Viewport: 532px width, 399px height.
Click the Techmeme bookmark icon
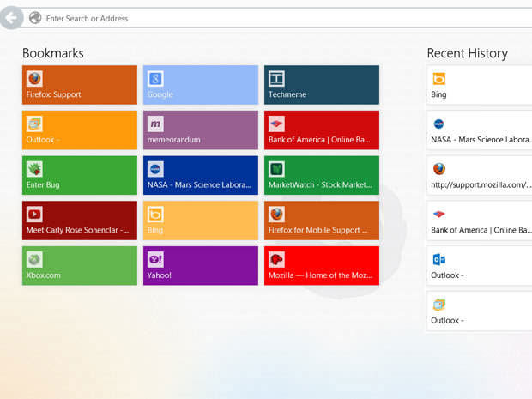(276, 78)
